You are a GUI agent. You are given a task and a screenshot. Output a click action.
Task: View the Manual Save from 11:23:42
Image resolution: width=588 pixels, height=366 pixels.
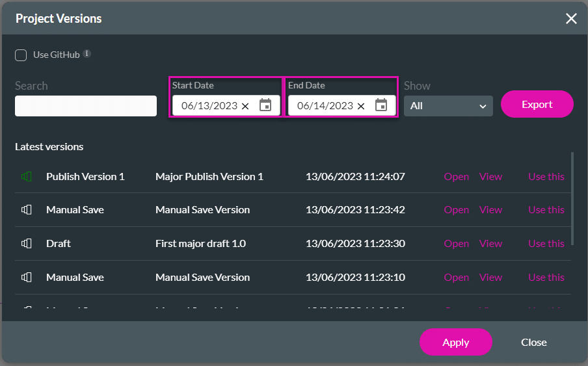coord(490,210)
